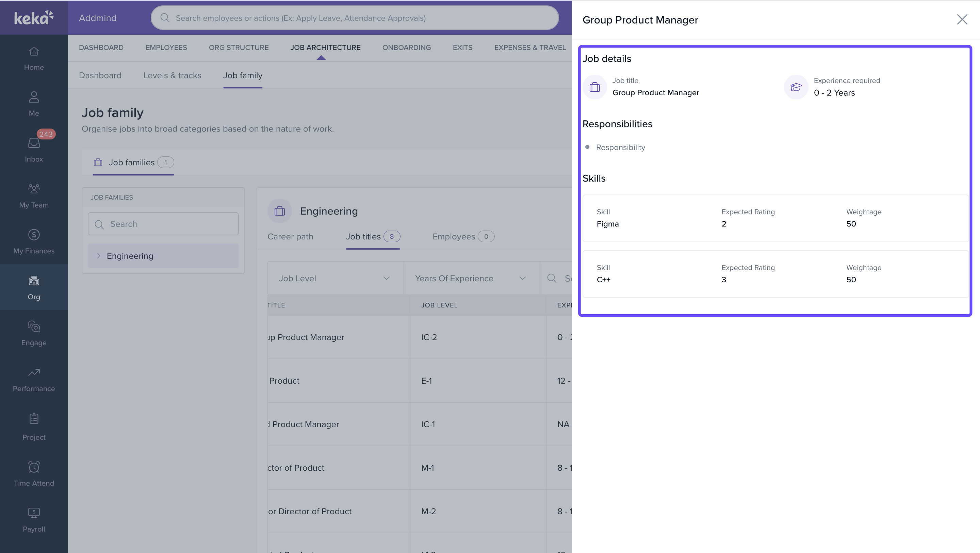Expand the Engineering job family chevron
Viewport: 980px width, 553px height.
[x=99, y=256]
